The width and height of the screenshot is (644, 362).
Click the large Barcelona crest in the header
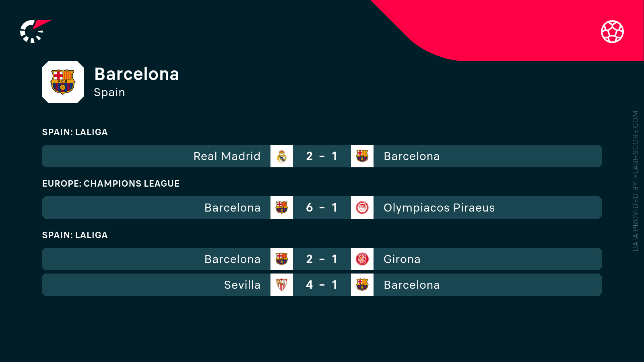tap(63, 82)
